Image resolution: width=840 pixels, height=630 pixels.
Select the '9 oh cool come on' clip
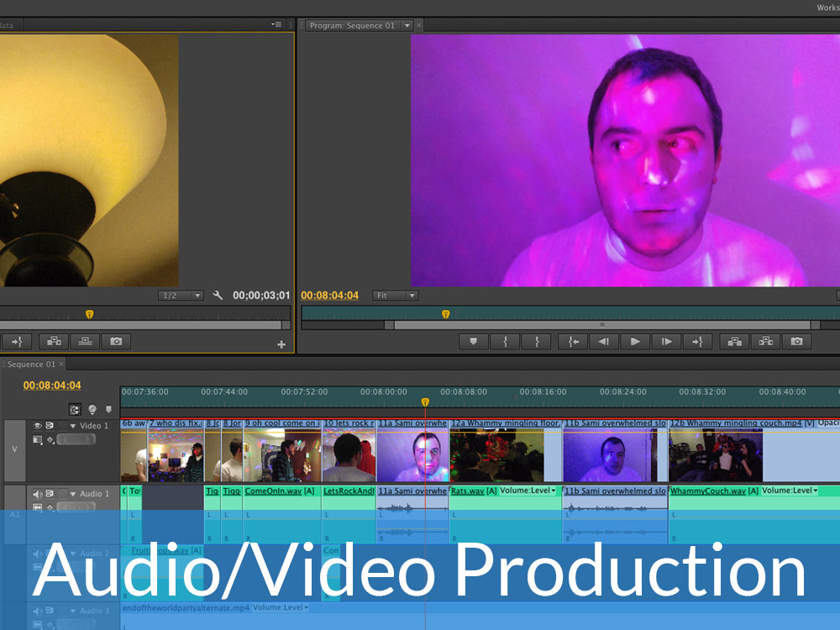point(282,450)
